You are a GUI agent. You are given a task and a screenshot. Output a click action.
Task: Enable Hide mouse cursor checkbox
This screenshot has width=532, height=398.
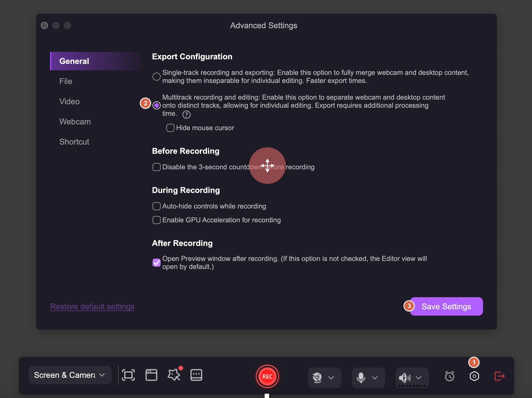[x=170, y=128]
